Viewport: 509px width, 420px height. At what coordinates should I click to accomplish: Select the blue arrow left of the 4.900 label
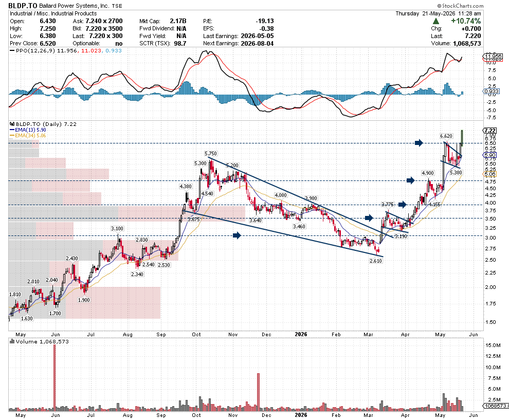click(411, 180)
